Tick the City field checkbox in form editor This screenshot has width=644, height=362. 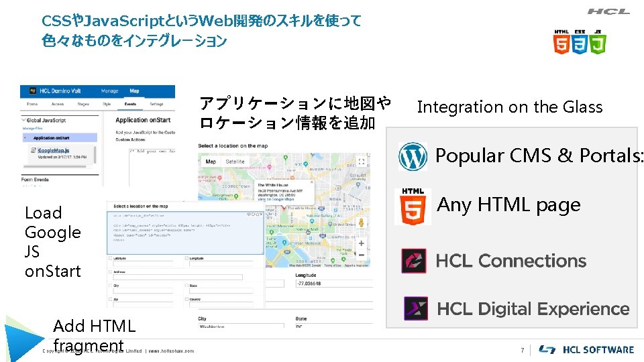pyautogui.click(x=110, y=286)
